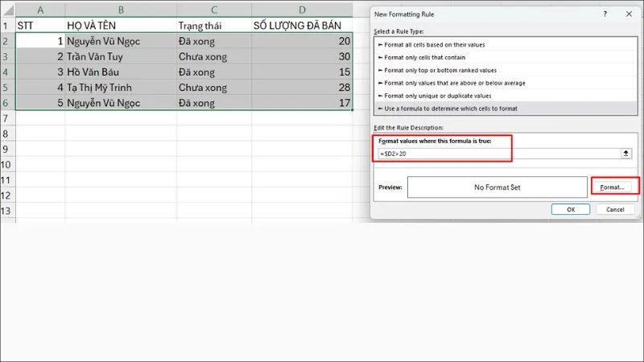
Task: Open the Format... button options
Action: pyautogui.click(x=615, y=187)
